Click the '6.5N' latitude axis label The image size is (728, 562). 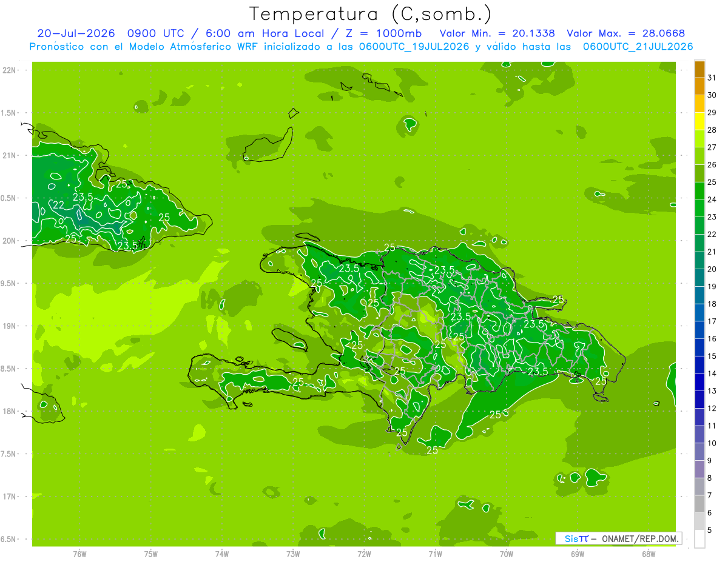pos(8,540)
